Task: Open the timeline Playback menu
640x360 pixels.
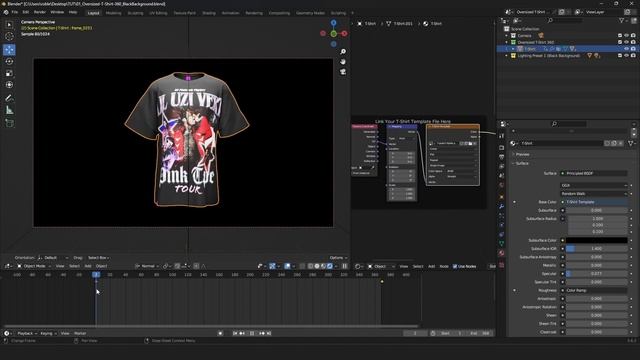Action: tap(27, 333)
